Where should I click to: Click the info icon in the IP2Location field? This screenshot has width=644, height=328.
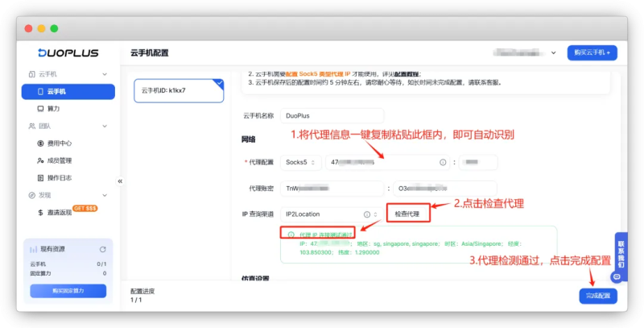366,214
